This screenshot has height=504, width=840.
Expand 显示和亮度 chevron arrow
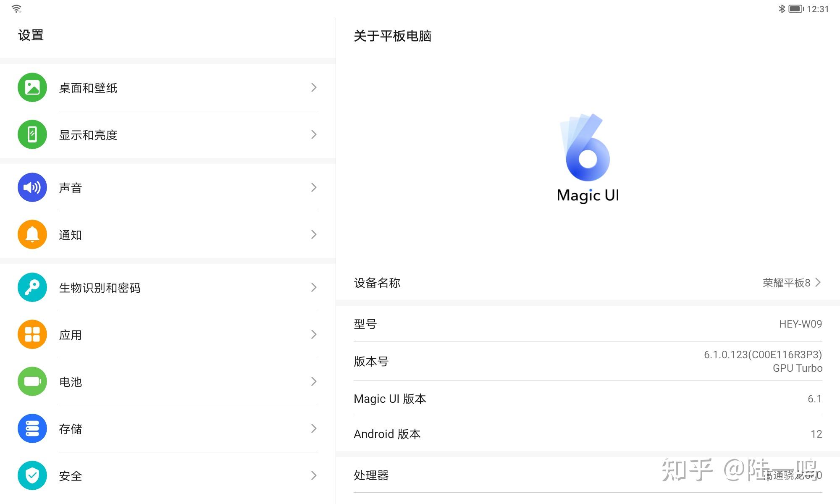[314, 134]
